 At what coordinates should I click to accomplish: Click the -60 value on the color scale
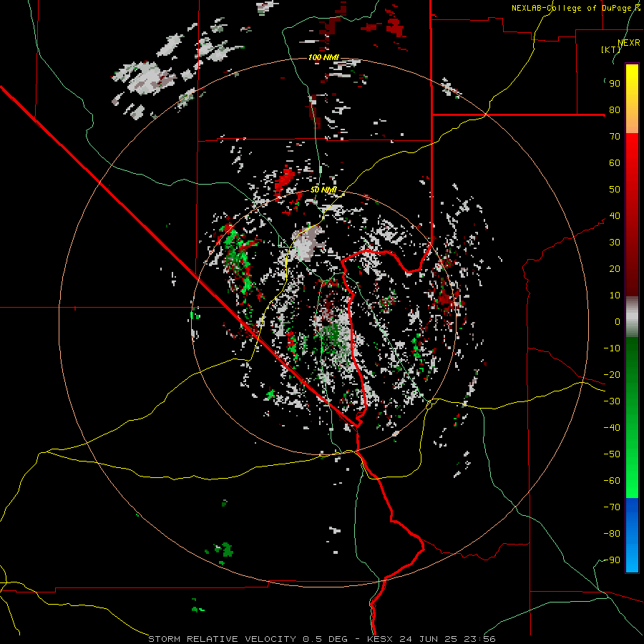coord(612,481)
